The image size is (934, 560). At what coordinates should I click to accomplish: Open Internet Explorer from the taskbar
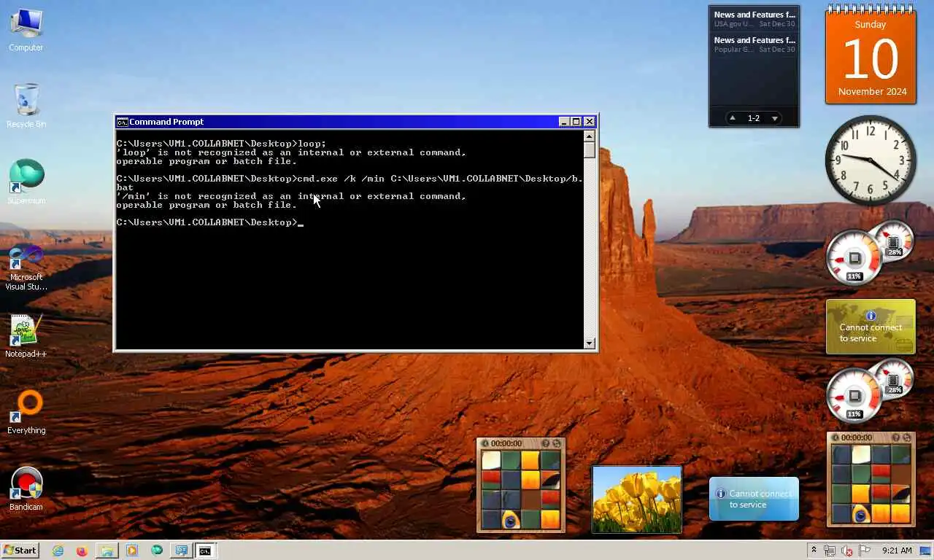58,551
